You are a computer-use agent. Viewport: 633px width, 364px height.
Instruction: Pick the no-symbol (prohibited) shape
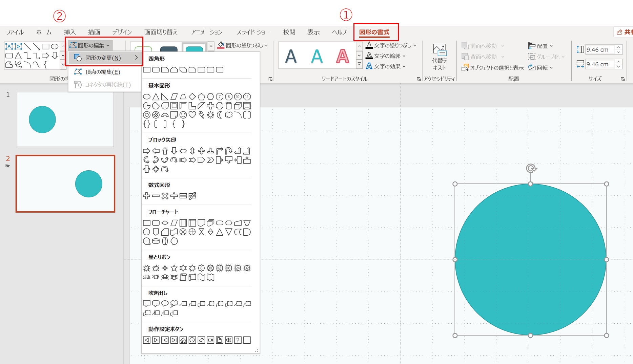(x=156, y=115)
